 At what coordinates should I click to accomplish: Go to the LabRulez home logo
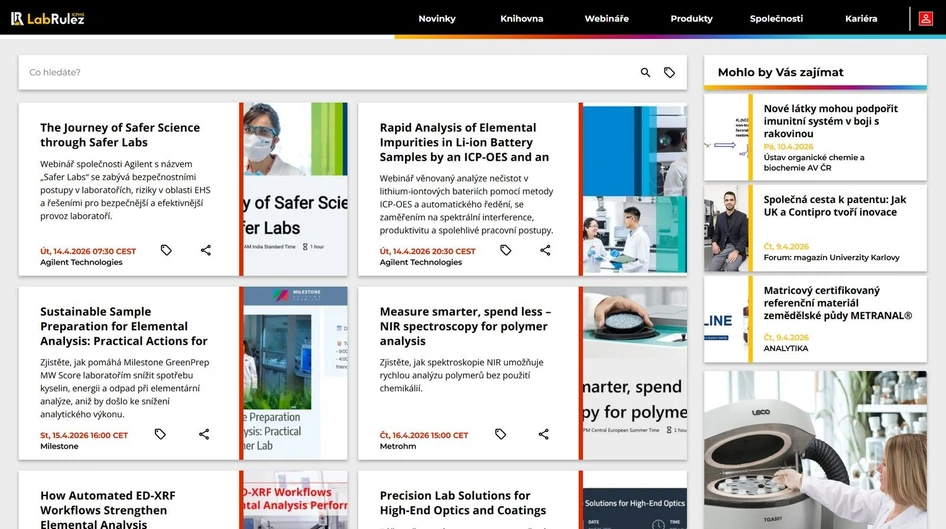[47, 18]
